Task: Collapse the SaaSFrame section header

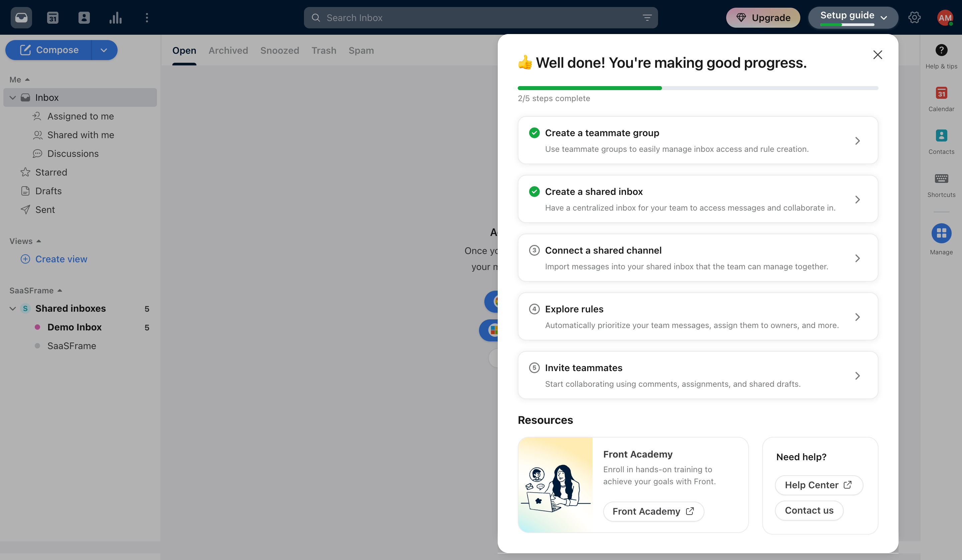Action: click(36, 290)
